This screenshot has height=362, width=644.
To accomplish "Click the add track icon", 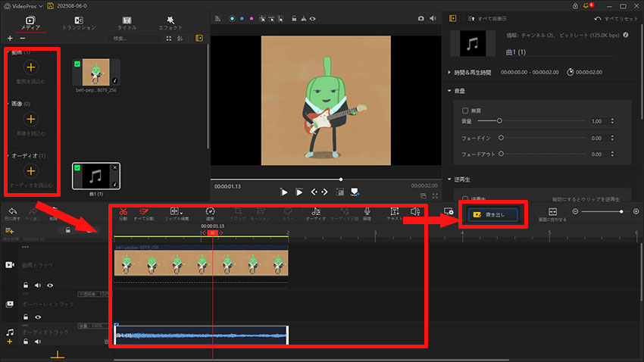I will (9, 231).
